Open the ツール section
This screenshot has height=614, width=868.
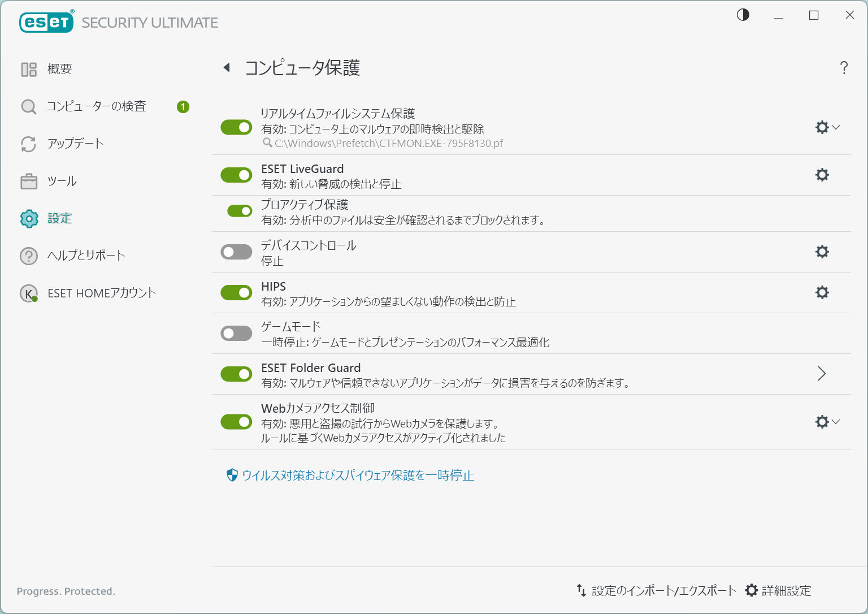[62, 181]
